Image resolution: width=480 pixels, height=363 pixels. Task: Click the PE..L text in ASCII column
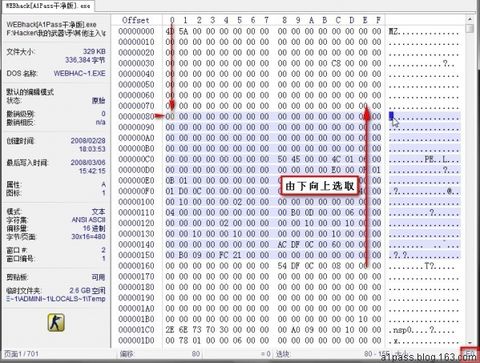[x=436, y=160]
